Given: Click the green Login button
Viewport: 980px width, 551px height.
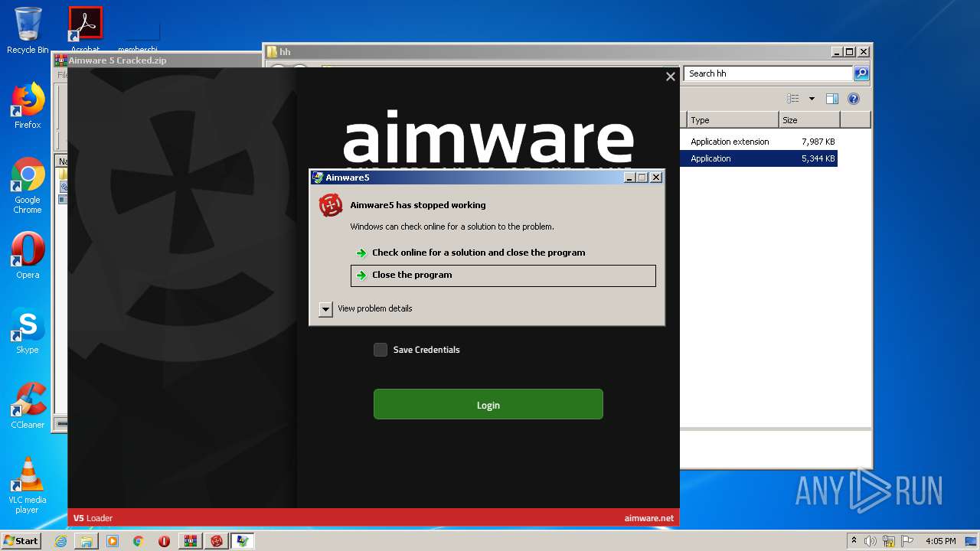Looking at the screenshot, I should point(488,404).
